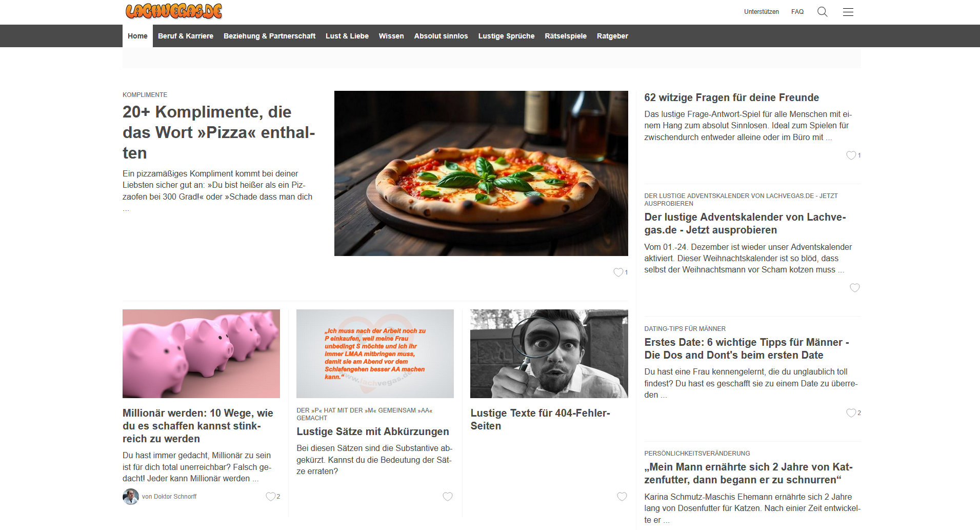Image resolution: width=980 pixels, height=530 pixels.
Task: Open Lustige Sprüche section
Action: (507, 36)
